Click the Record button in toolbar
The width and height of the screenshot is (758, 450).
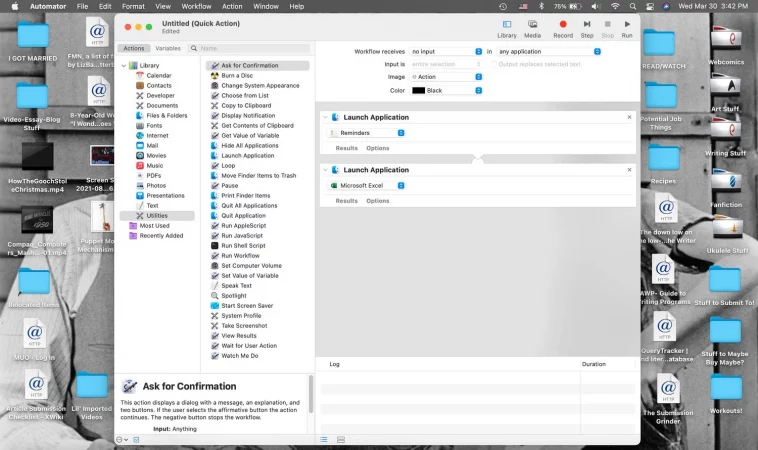[563, 27]
